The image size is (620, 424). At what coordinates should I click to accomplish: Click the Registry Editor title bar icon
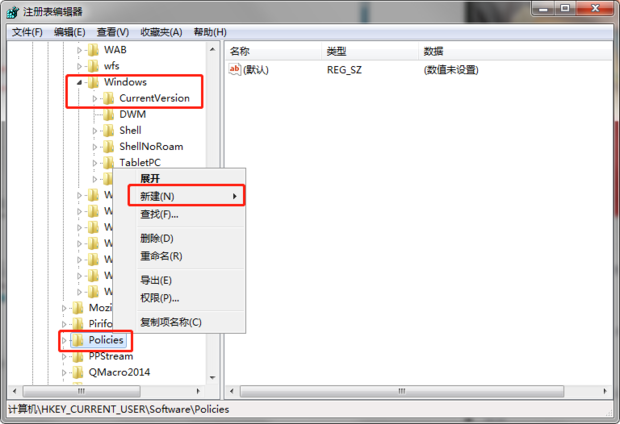pos(13,12)
